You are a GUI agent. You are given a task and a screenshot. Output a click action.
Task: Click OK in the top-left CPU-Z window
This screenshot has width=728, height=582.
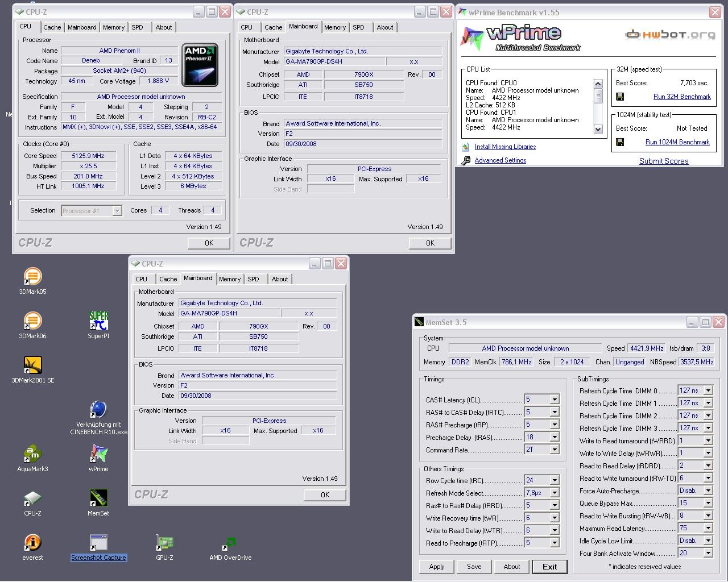point(209,243)
